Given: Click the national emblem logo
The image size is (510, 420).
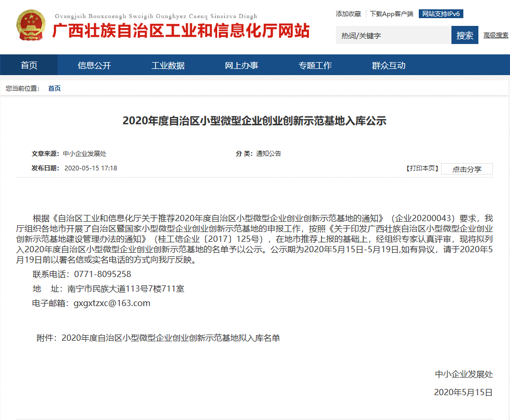Looking at the screenshot, I should (31, 27).
